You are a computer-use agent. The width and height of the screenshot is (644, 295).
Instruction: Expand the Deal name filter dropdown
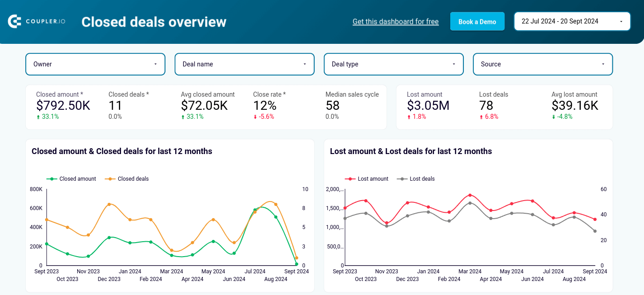pos(244,64)
